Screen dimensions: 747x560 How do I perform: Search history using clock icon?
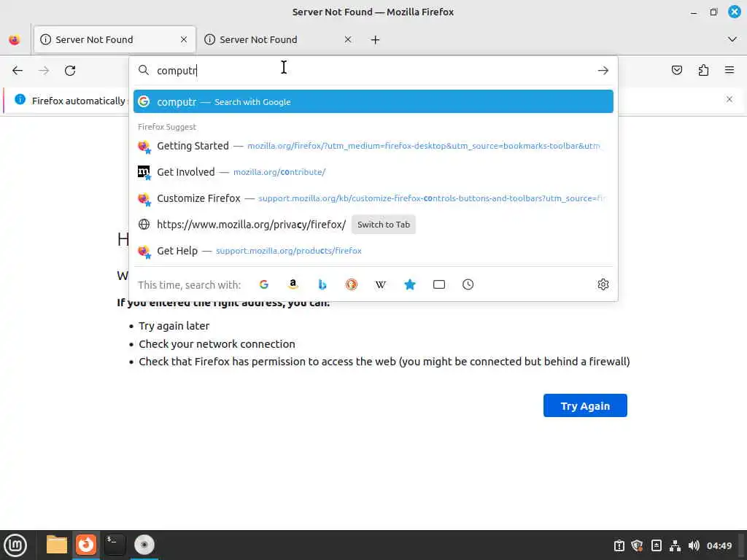(468, 285)
